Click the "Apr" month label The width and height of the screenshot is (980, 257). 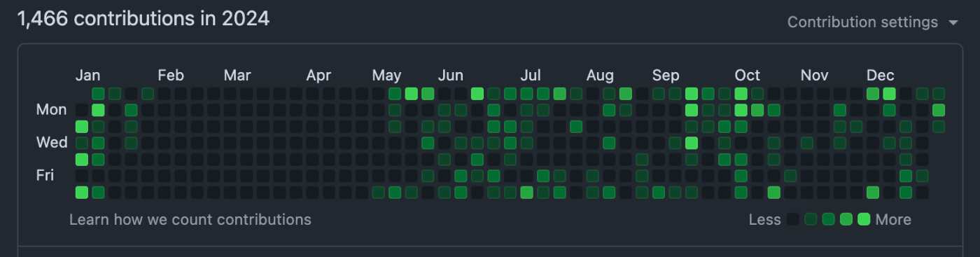318,75
